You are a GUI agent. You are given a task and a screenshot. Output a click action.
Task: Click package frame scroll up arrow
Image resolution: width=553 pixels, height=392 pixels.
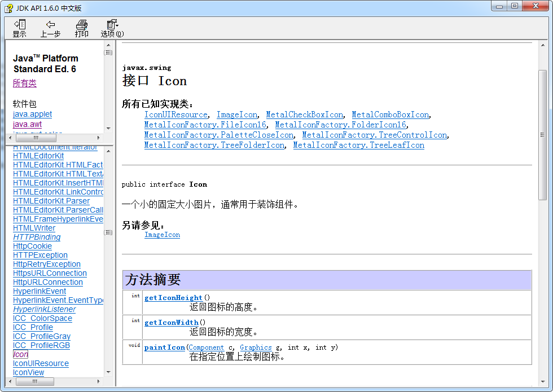tap(108, 45)
